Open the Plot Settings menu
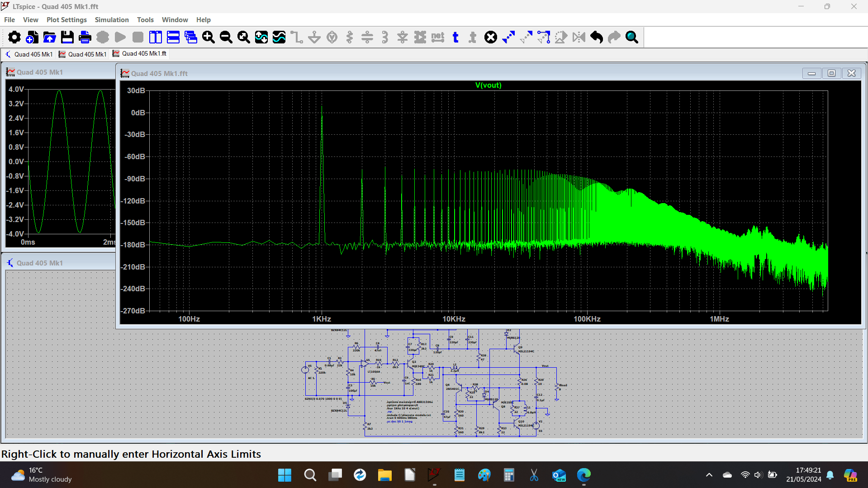Viewport: 868px width, 488px height. pyautogui.click(x=66, y=20)
